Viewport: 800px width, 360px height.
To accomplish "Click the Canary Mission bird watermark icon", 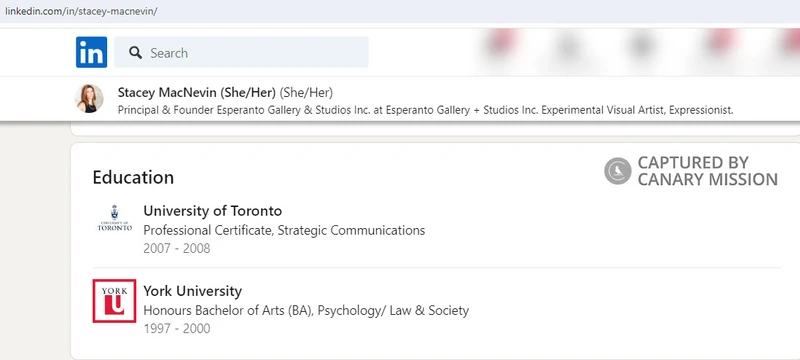I will (x=618, y=171).
